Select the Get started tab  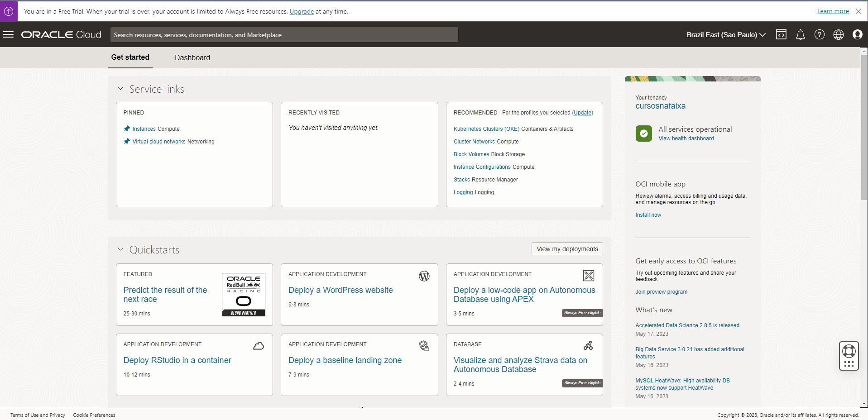click(x=130, y=57)
